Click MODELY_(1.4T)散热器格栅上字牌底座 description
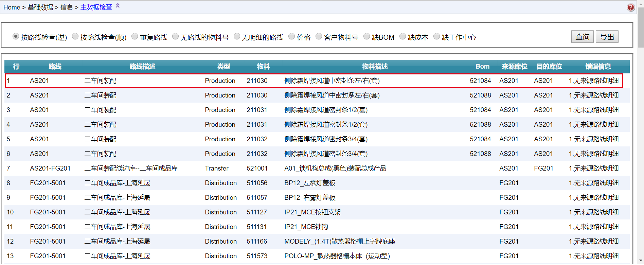The width and height of the screenshot is (644, 265). pos(340,242)
